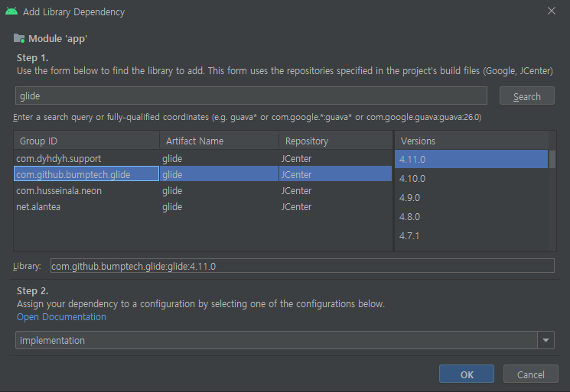Click JCenter in the com.github.bumptech.glide row
Image resolution: width=570 pixels, height=392 pixels.
click(296, 174)
